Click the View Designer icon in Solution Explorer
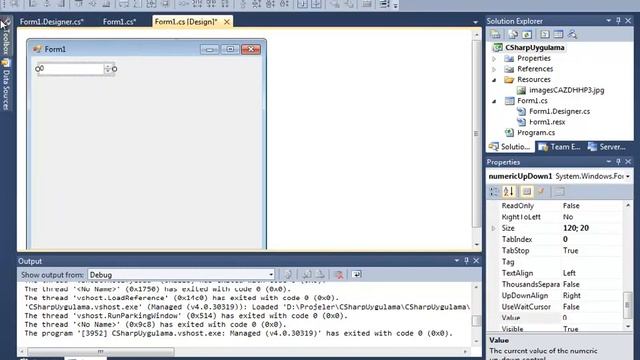 (558, 34)
